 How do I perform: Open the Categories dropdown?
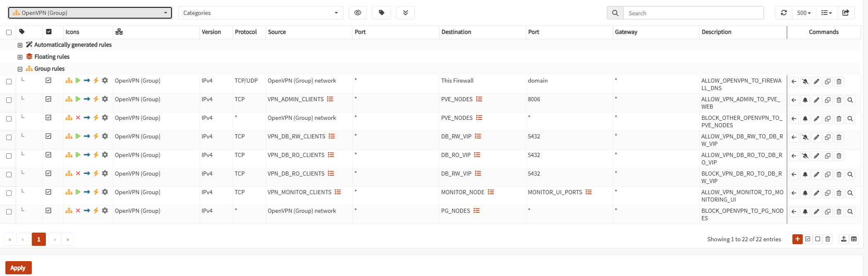pos(260,13)
